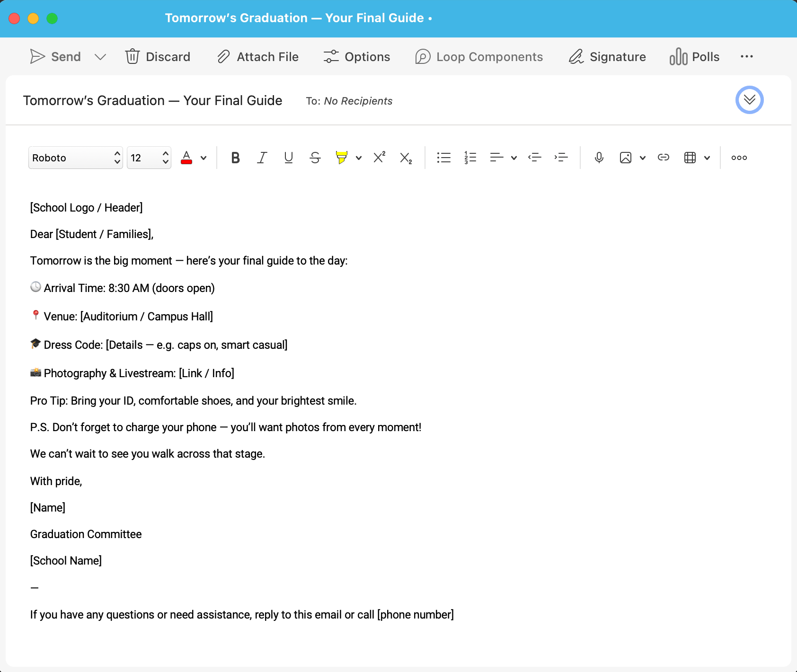Screen dimensions: 797x672
Task: Click Loop Components
Action: pyautogui.click(x=479, y=57)
